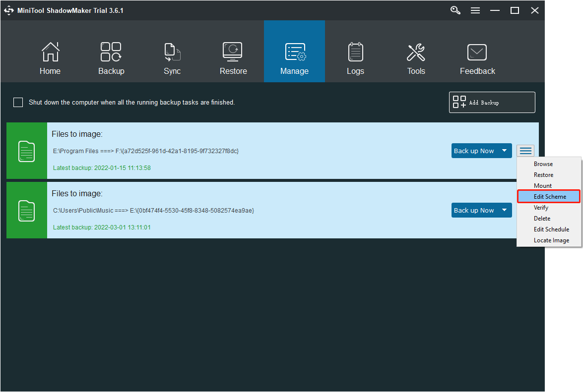Click Latest backup 2022-03-01 13:11:01 text

point(102,227)
